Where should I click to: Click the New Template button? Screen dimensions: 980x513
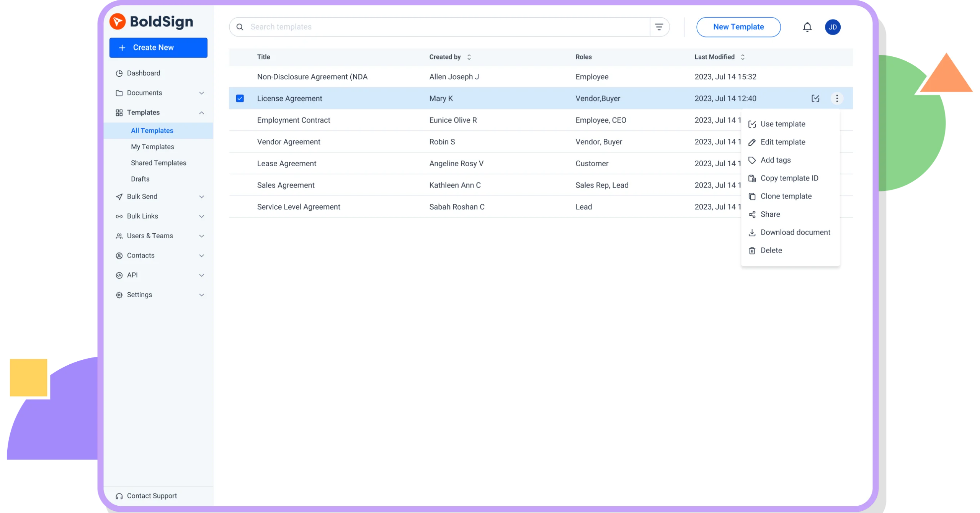[x=738, y=27]
